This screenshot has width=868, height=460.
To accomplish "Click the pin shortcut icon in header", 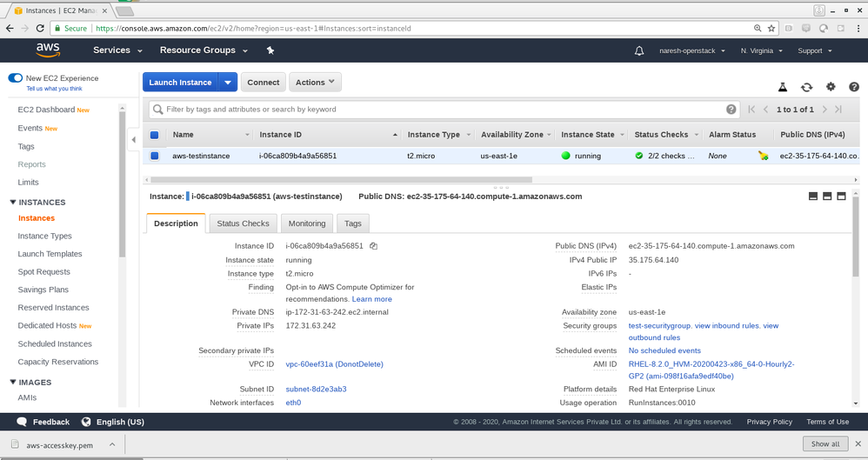I will (x=270, y=50).
